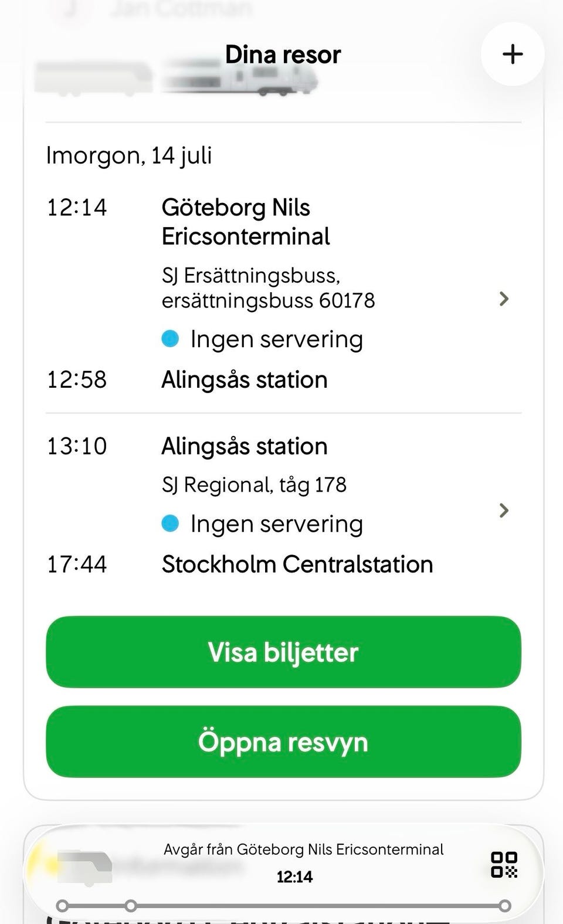Open the QR code ticket icon
This screenshot has width=563, height=924.
click(504, 865)
